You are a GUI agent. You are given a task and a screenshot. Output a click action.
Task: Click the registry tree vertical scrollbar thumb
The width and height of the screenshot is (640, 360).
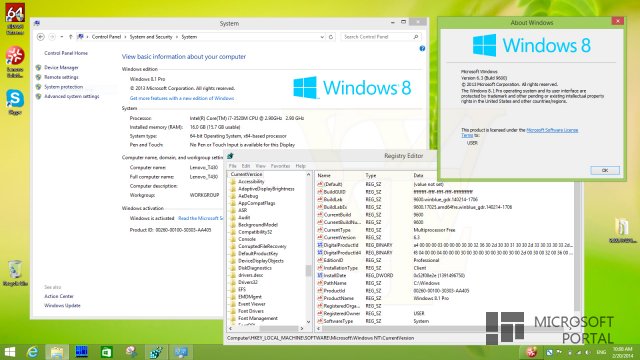[308, 270]
